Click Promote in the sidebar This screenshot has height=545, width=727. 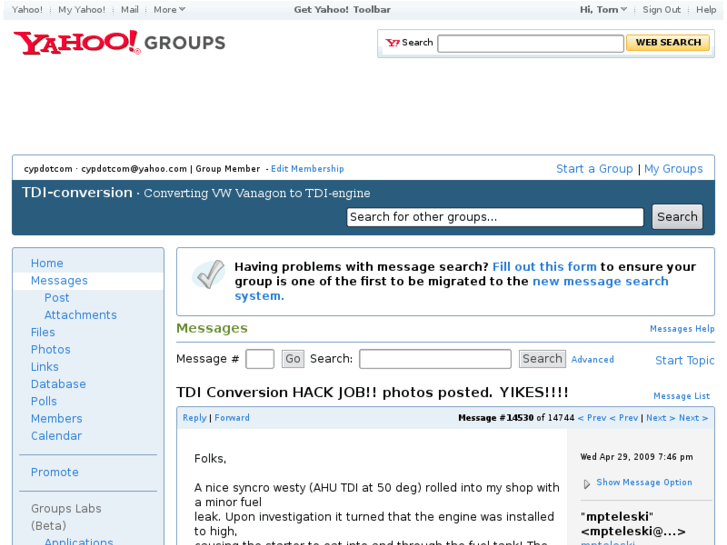tap(54, 472)
